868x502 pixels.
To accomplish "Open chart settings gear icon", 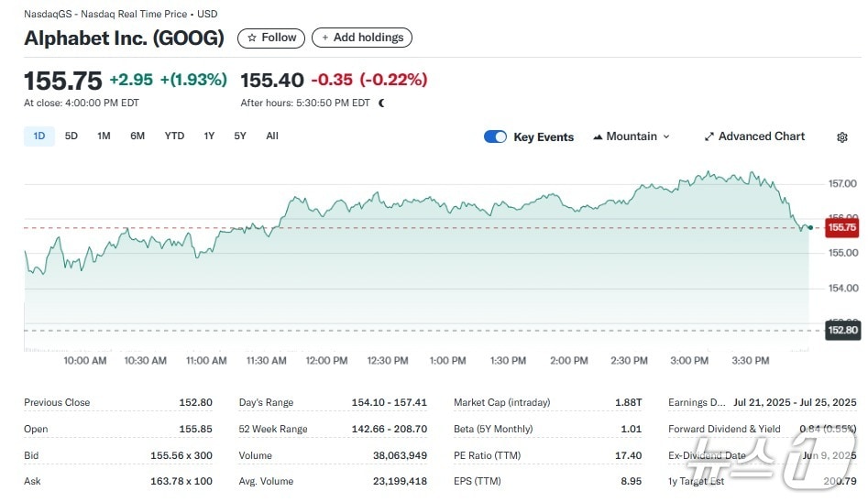I will (841, 137).
